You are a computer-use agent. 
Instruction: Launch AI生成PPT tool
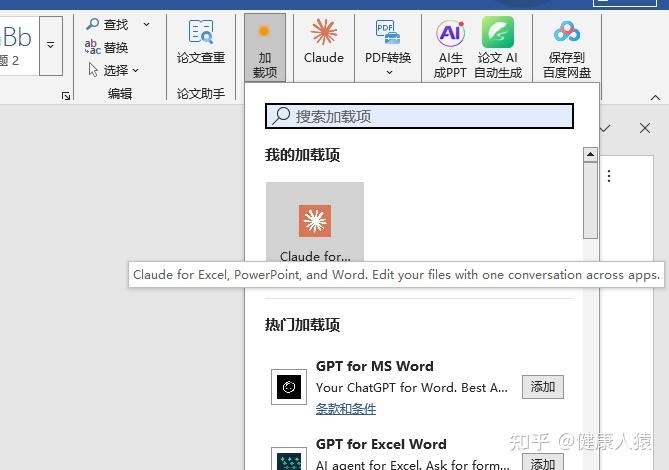[x=450, y=49]
